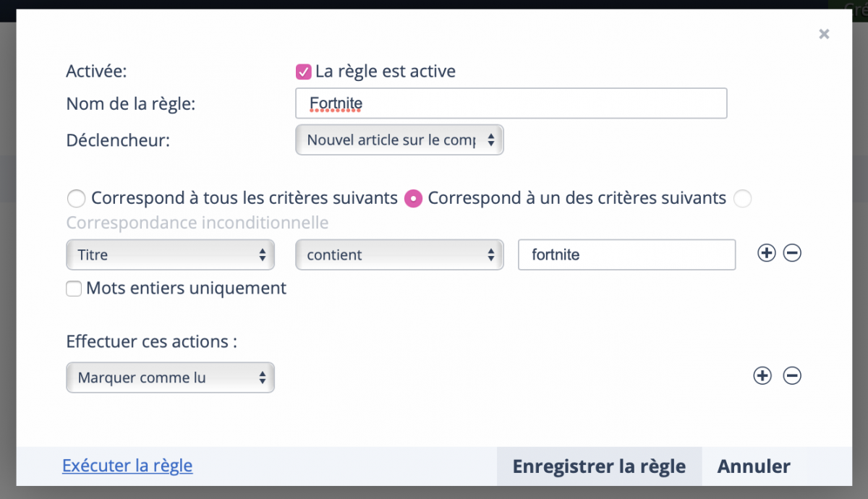The width and height of the screenshot is (868, 499).
Task: Uncheck La règle est active checkbox
Action: [304, 72]
